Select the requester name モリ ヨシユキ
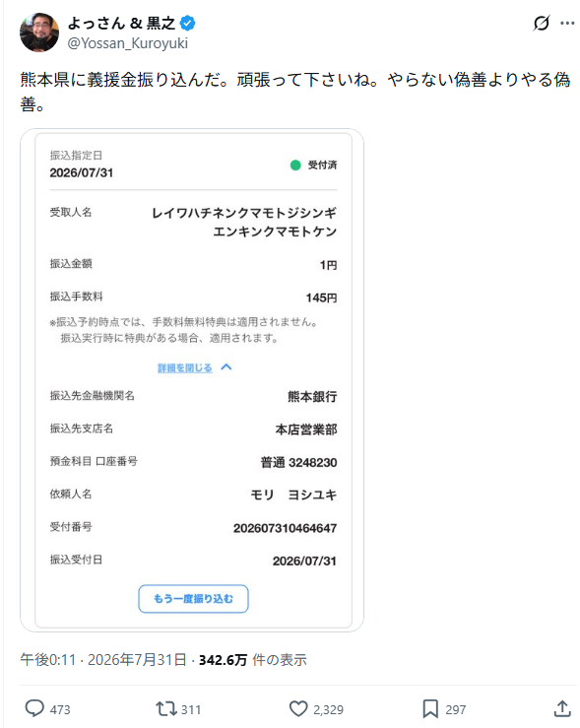 click(x=293, y=495)
